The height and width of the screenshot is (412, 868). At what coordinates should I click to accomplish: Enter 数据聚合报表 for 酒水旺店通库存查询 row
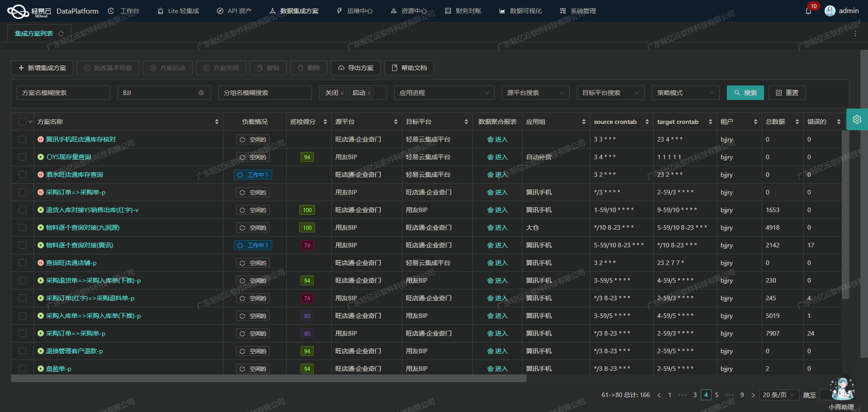click(x=497, y=175)
